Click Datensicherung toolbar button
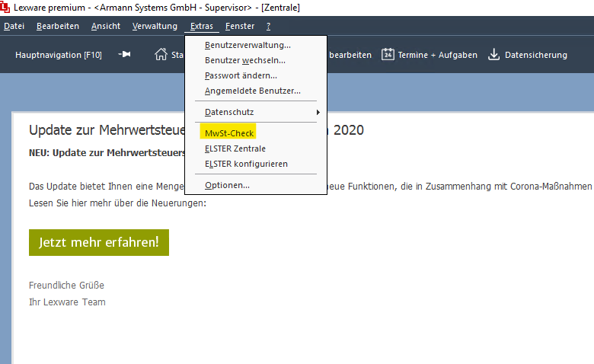Screen dimensions: 594x364 click(x=527, y=55)
